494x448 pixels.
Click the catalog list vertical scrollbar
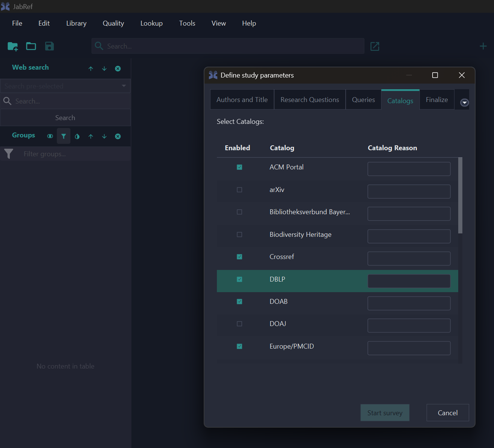point(460,195)
